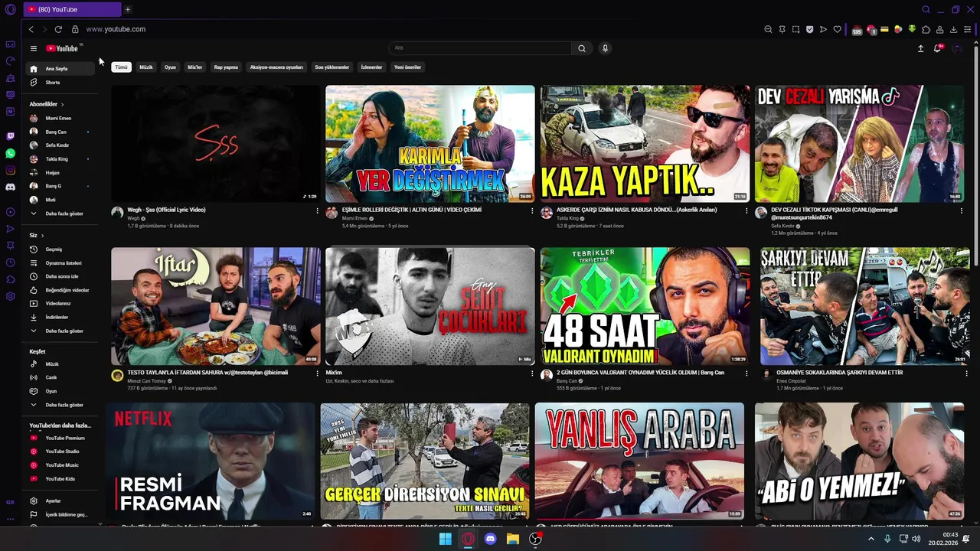Click the site lock icon in address bar
This screenshot has height=551, width=980.
75,29
